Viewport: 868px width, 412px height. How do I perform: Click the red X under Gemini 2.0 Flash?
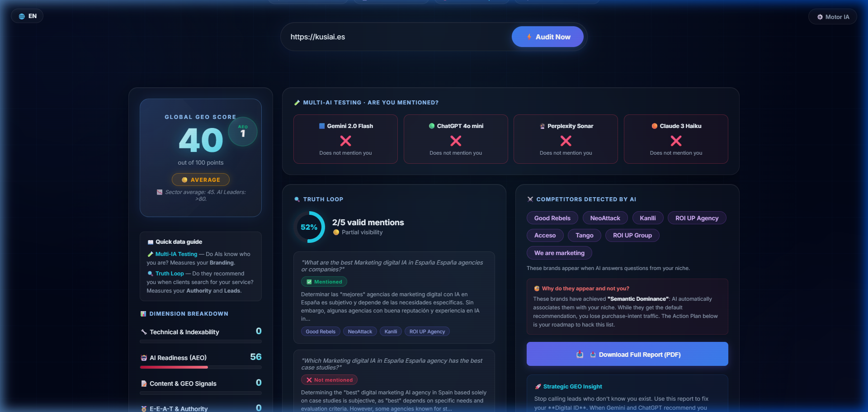345,141
